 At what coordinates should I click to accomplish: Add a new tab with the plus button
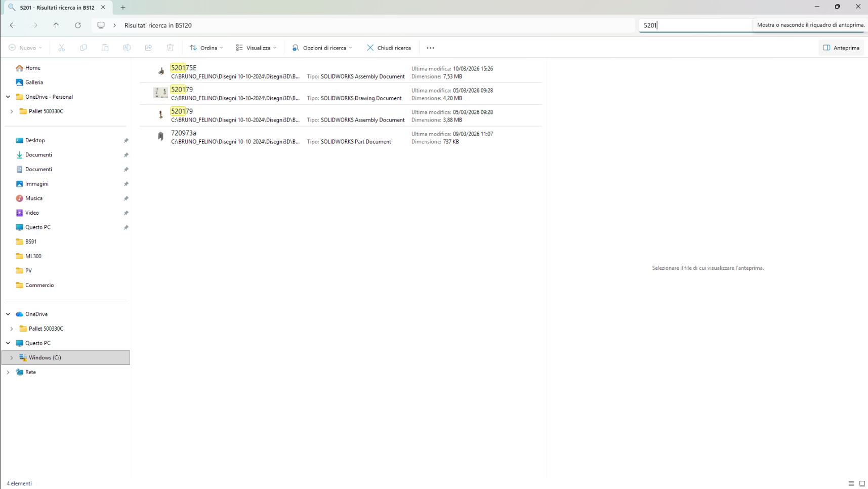123,8
